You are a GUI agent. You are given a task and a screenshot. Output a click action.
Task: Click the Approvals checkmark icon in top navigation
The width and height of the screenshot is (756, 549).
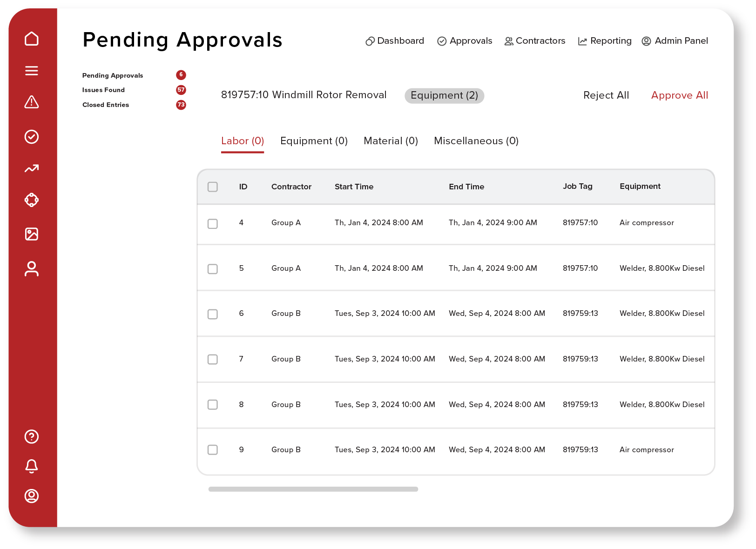442,41
